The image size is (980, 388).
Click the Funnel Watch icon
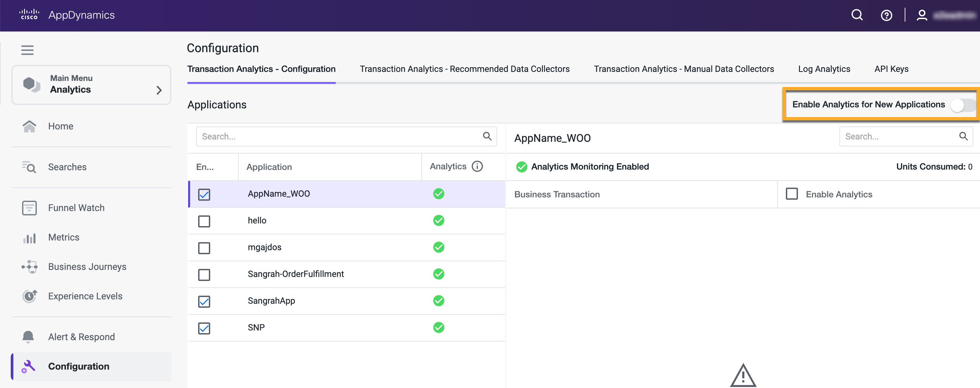click(29, 208)
